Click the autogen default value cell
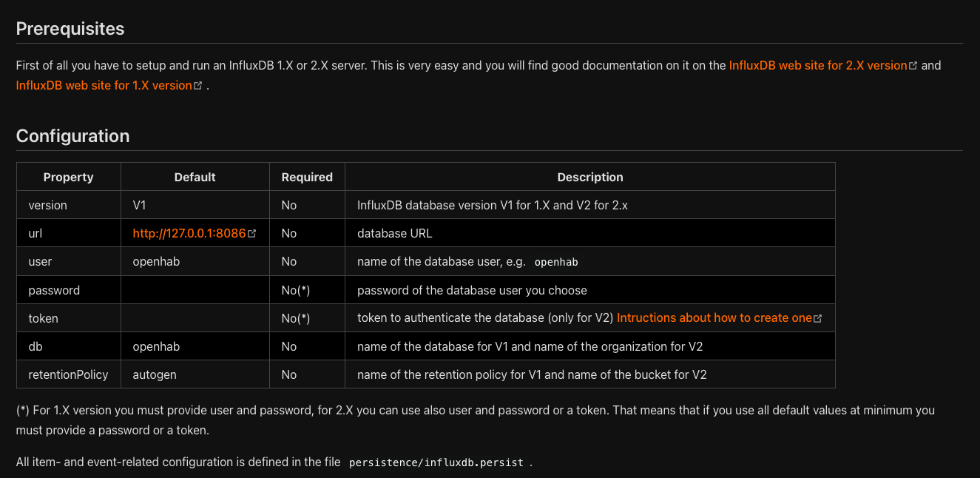This screenshot has height=478, width=980. click(x=155, y=374)
